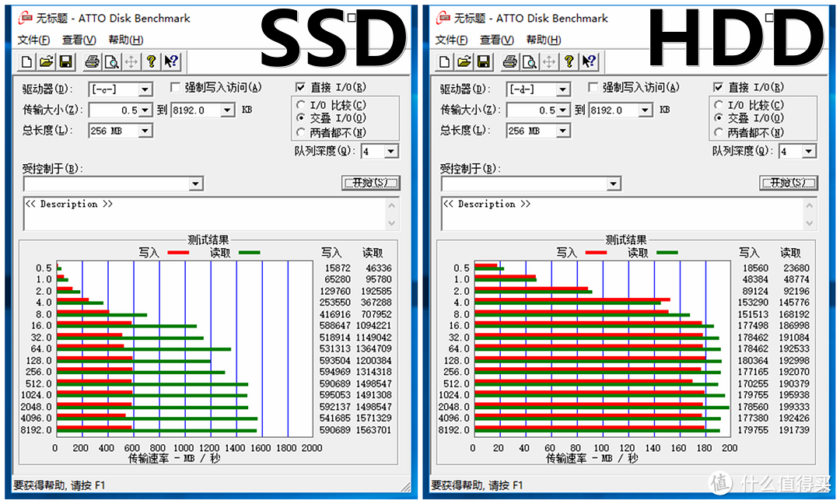Viewport: 840px width, 504px height.
Task: Open 查看(V) menu in SSD window
Action: [79, 40]
